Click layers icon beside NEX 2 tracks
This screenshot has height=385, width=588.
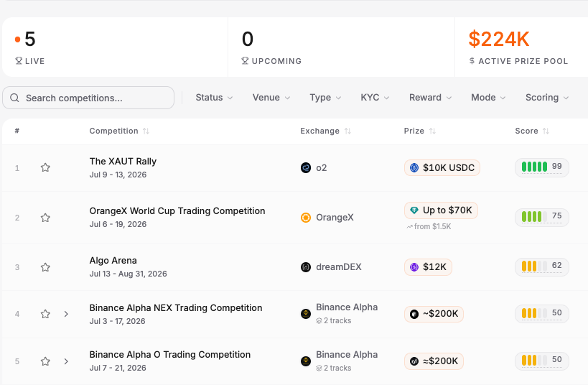[319, 321]
